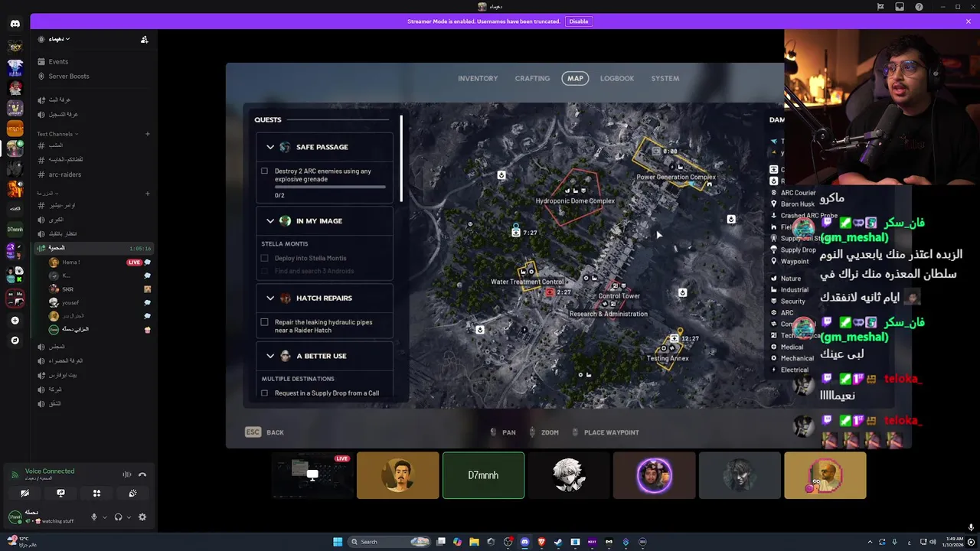
Task: Click the LIVE badge beside Hema
Action: click(135, 262)
